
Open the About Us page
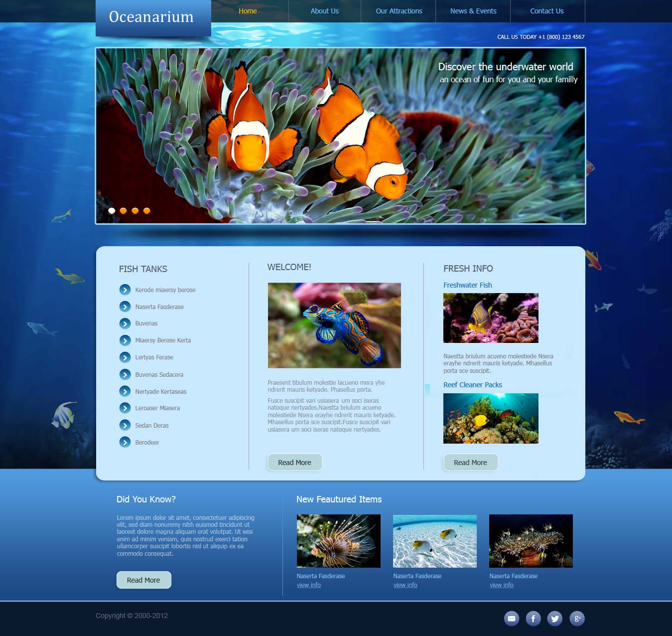click(325, 11)
